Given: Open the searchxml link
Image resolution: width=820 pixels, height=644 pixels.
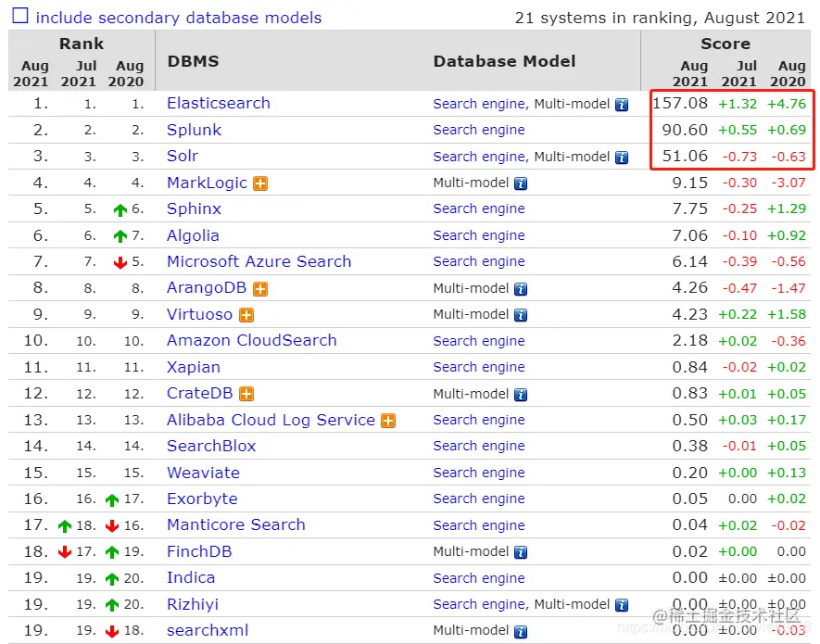Looking at the screenshot, I should [208, 630].
